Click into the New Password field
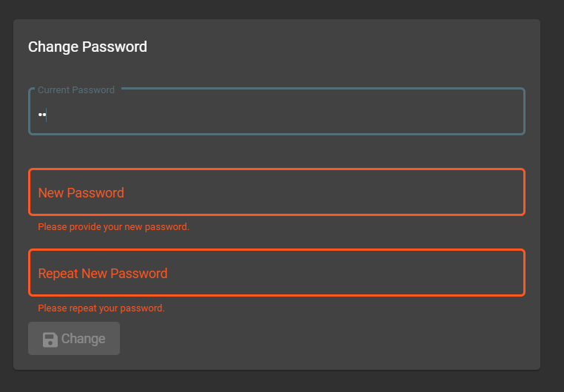564x392 pixels. coord(276,192)
